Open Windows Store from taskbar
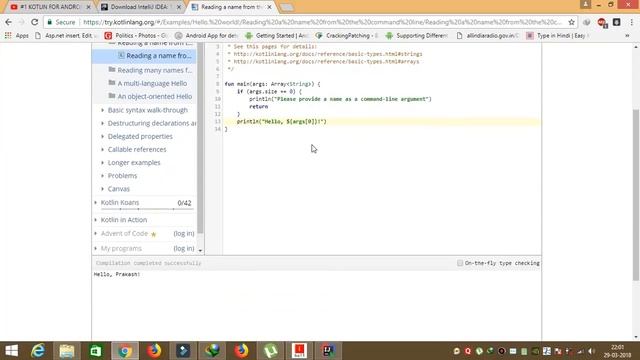Image resolution: width=640 pixels, height=360 pixels. [x=96, y=351]
